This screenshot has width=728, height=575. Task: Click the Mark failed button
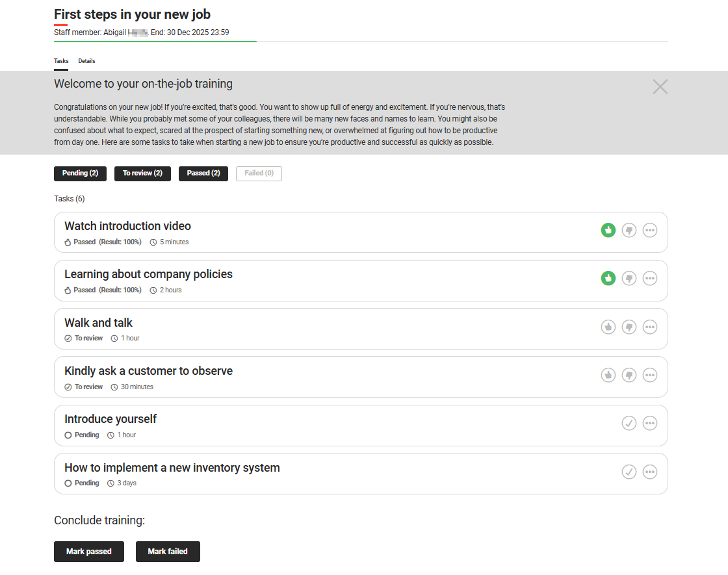point(168,551)
